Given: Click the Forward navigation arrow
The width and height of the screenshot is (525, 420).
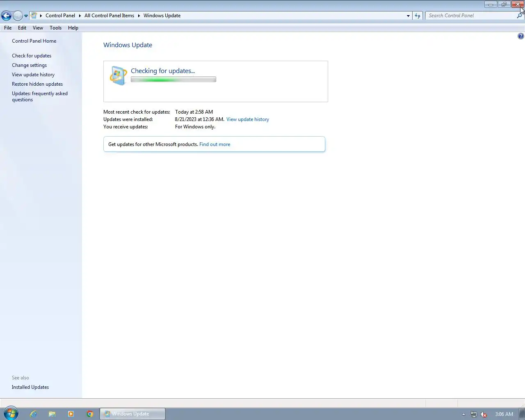Looking at the screenshot, I should click(x=18, y=16).
